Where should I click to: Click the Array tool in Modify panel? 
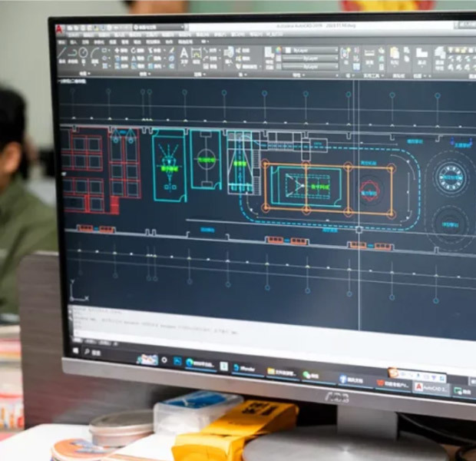(x=154, y=65)
